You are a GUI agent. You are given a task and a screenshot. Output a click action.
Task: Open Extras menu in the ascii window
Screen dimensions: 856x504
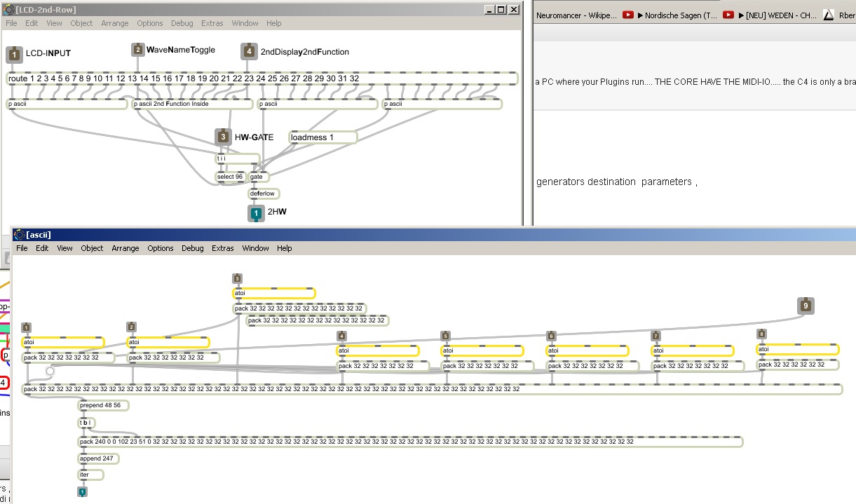pos(223,248)
